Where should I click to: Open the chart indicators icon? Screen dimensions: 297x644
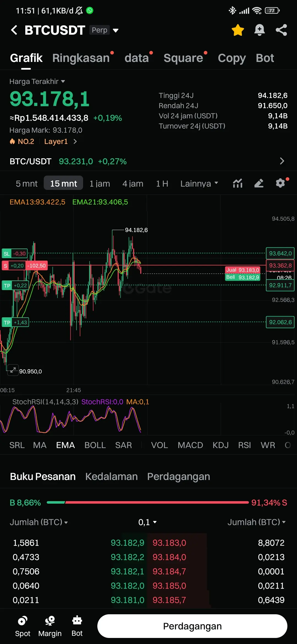[x=238, y=183]
